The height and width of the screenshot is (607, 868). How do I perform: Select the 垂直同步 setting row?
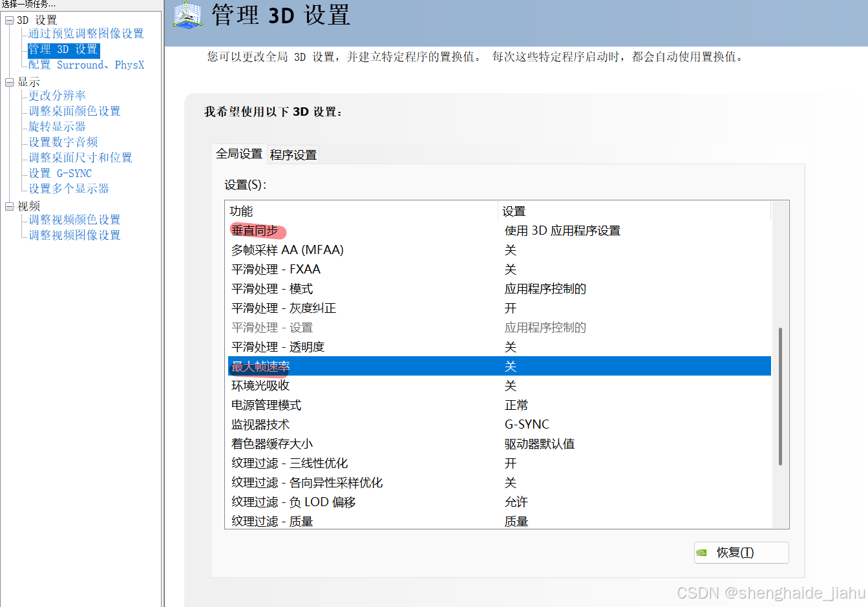pyautogui.click(x=499, y=231)
